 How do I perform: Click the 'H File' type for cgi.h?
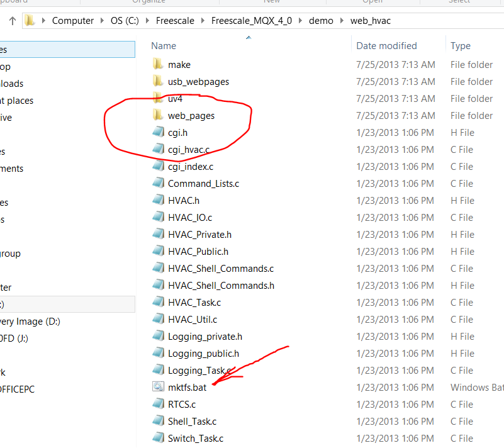pyautogui.click(x=462, y=132)
